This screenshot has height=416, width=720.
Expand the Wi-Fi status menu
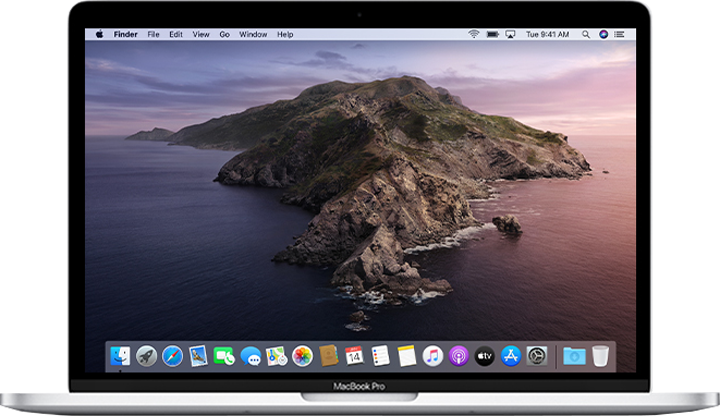[473, 34]
